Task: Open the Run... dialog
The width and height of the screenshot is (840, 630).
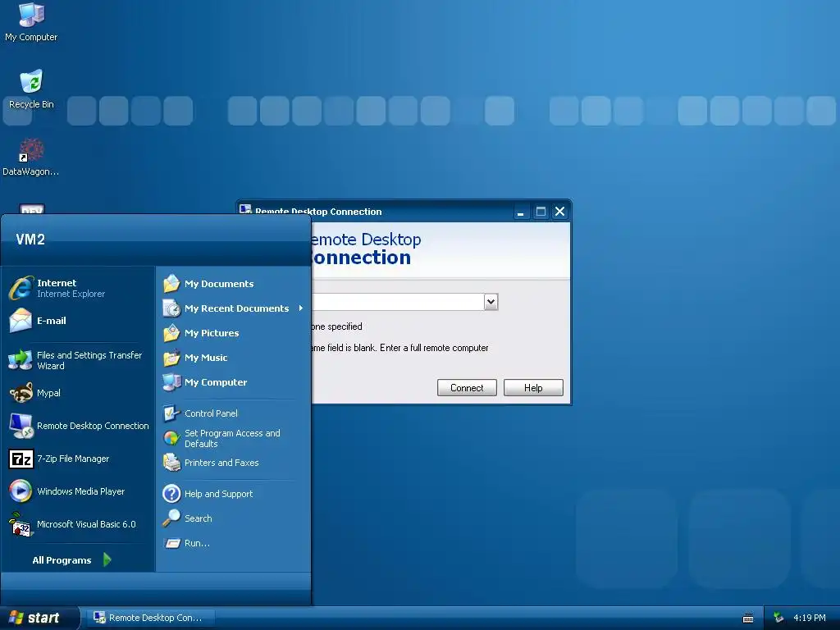Action: pyautogui.click(x=186, y=543)
